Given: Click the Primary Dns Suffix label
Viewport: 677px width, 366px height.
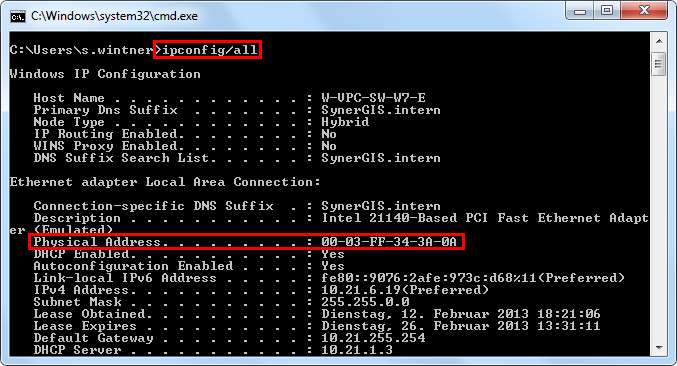Looking at the screenshot, I should pos(105,110).
